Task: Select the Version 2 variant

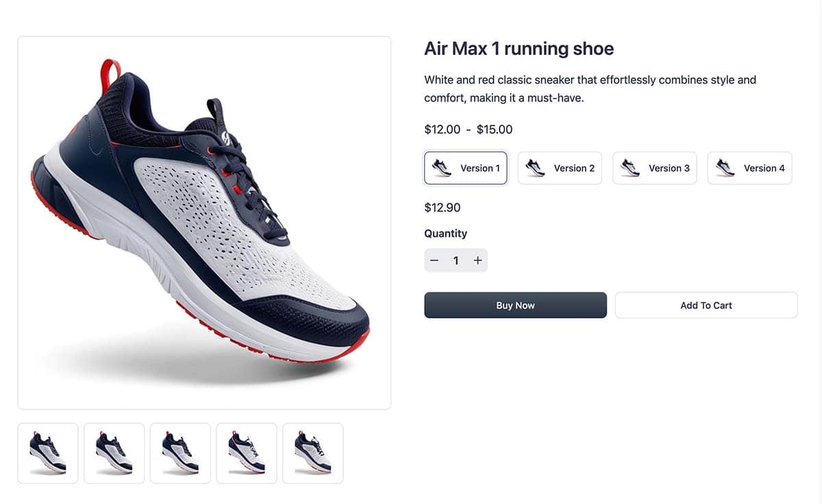Action: click(560, 168)
